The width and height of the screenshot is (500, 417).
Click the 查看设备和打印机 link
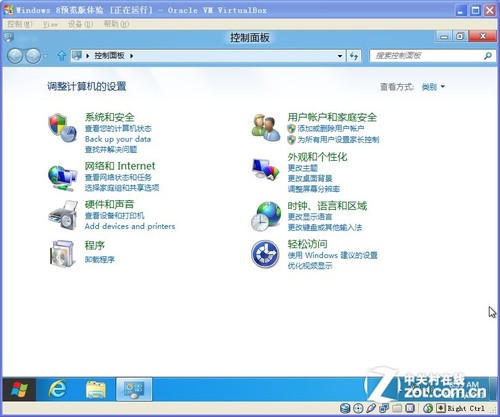coord(114,216)
